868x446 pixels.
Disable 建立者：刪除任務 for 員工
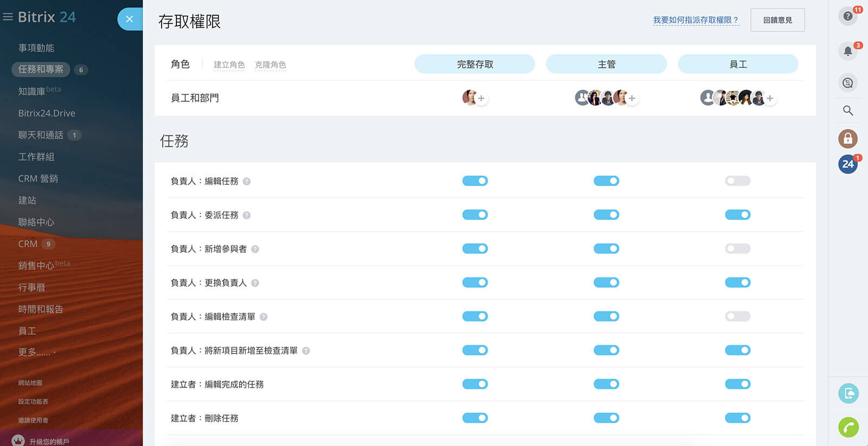pos(738,418)
